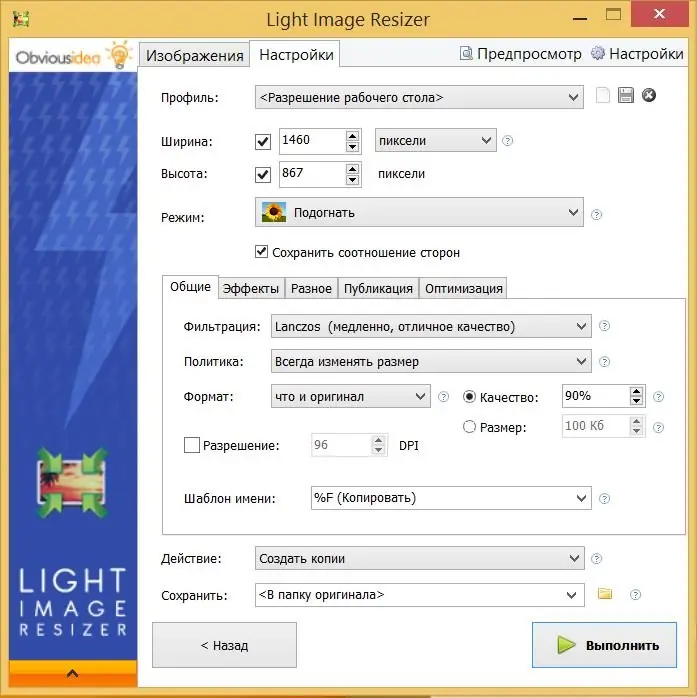Open the Политика dropdown
697x698 pixels.
point(431,361)
